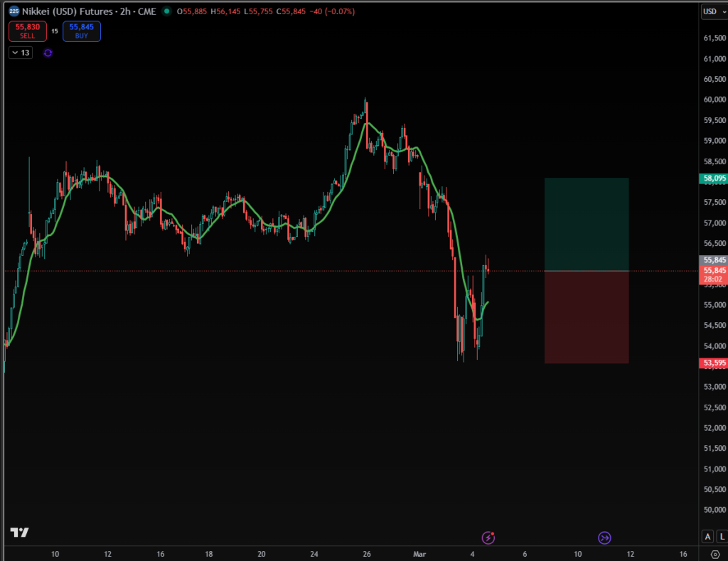728x561 pixels.
Task: Open the lightning bolt event marker
Action: pos(488,538)
